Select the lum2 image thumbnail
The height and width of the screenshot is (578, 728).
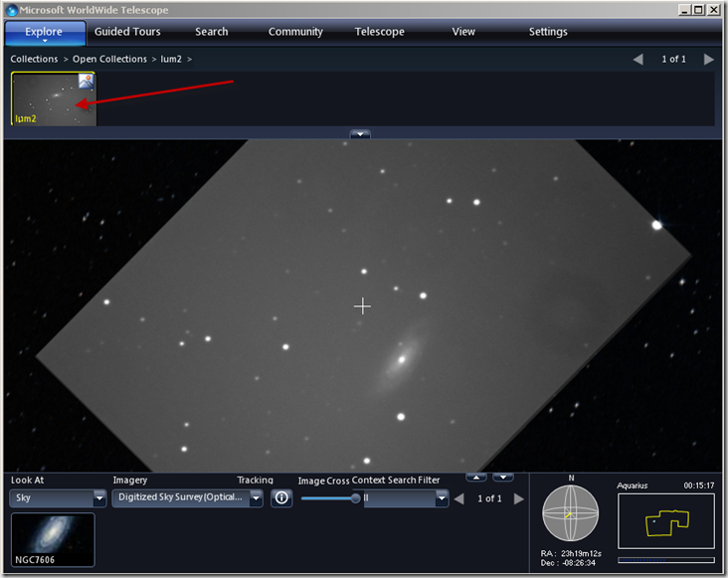[x=54, y=98]
